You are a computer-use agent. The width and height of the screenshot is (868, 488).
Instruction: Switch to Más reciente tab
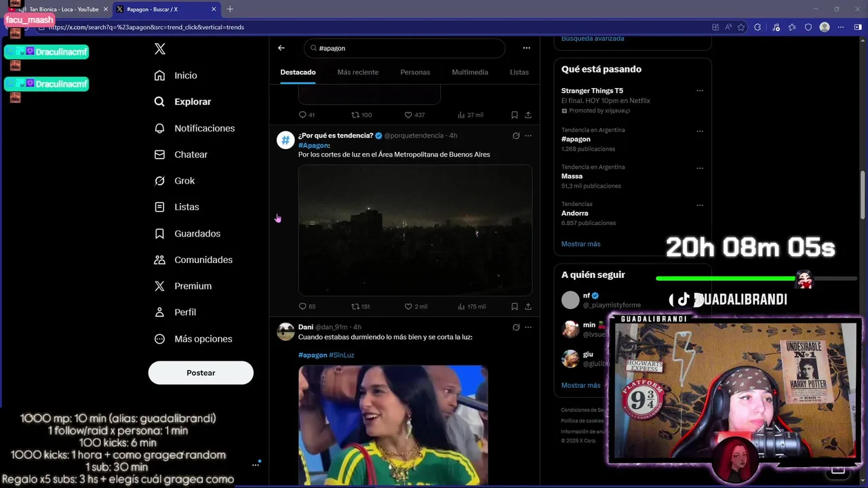tap(358, 72)
